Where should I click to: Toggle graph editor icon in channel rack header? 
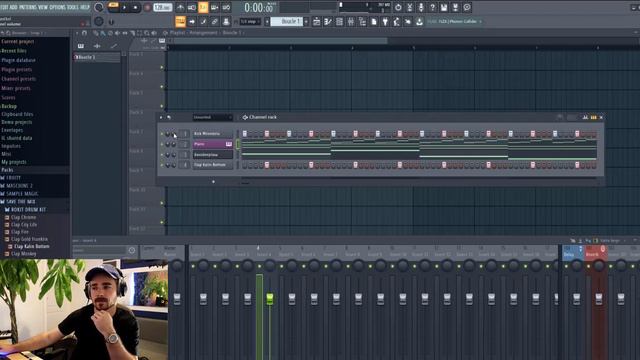(585, 118)
